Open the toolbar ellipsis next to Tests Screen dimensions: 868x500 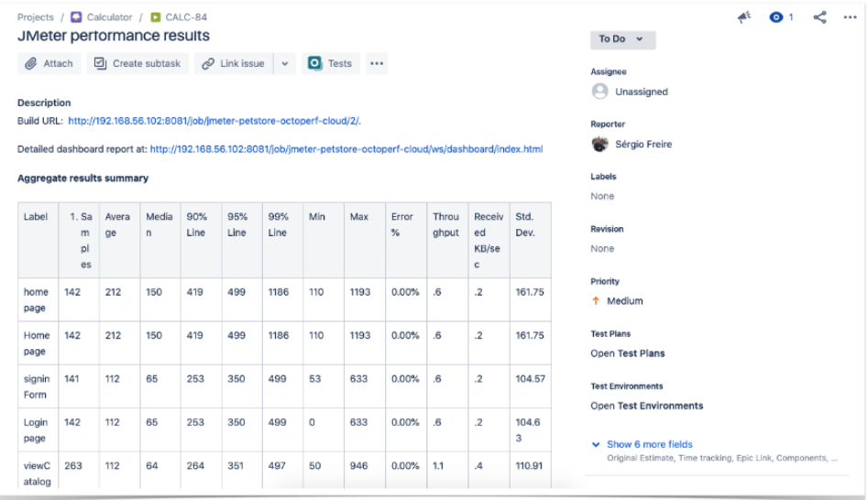377,63
